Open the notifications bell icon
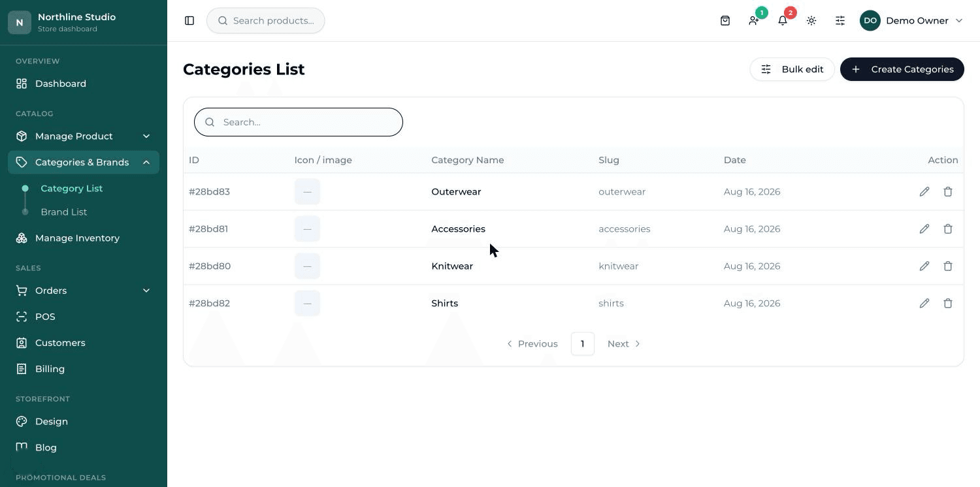The image size is (980, 487). [783, 21]
